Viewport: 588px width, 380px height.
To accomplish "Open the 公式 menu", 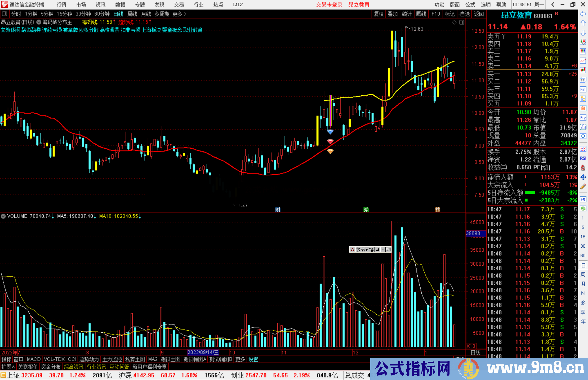I will (470, 4).
